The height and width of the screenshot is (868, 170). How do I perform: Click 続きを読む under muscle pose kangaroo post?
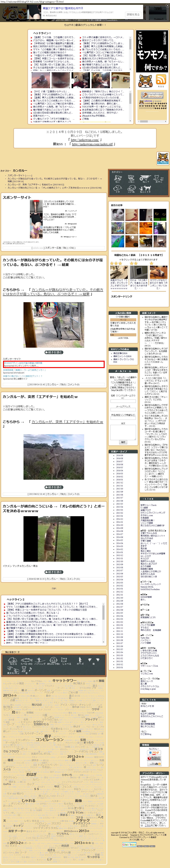pyautogui.click(x=54, y=572)
